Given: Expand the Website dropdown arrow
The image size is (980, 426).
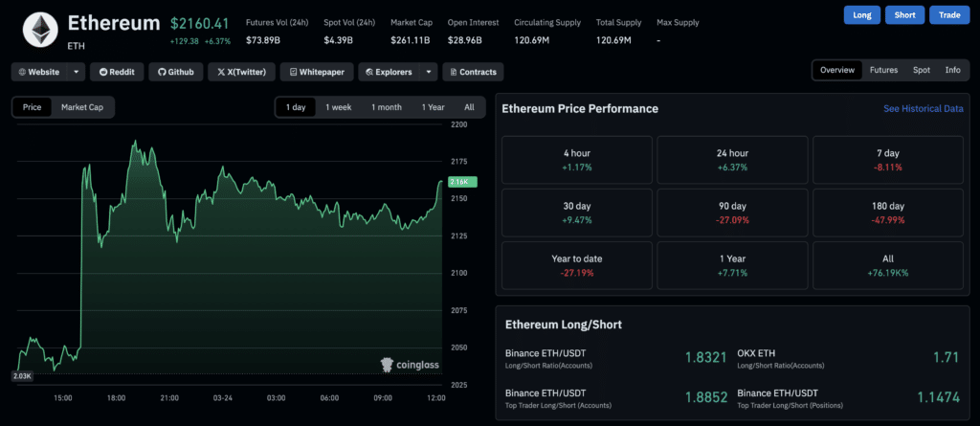Looking at the screenshot, I should click(76, 72).
